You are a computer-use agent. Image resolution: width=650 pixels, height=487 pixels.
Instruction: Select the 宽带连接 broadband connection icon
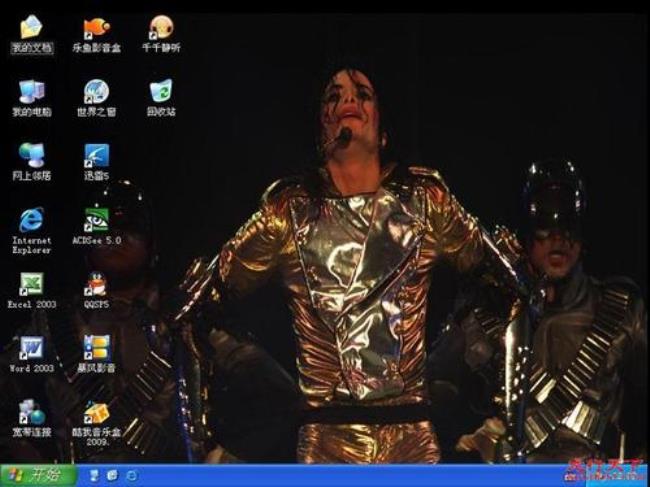(32, 419)
